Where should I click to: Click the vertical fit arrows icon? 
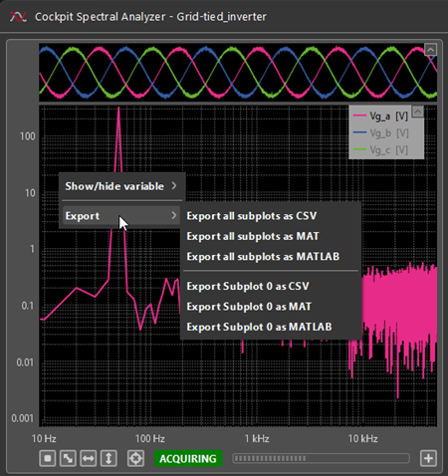109,458
